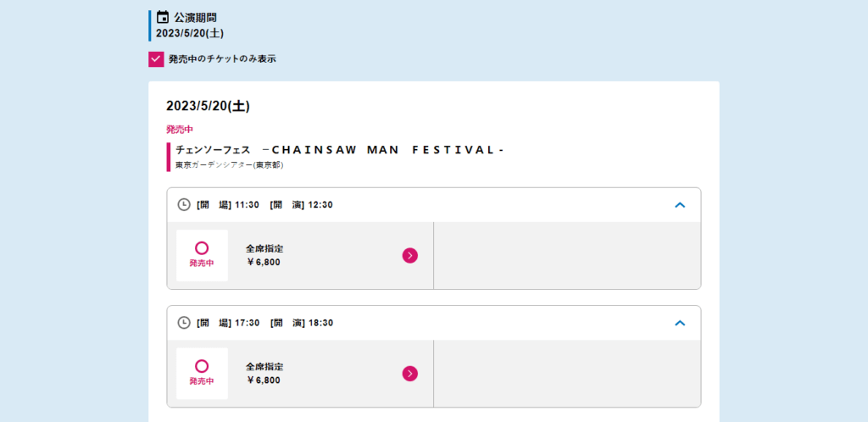
Task: Click the 公演期間 heading label
Action: [192, 17]
